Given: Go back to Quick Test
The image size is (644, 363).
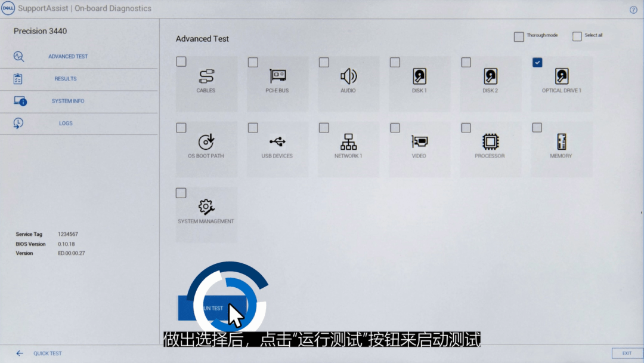Looking at the screenshot, I should click(x=47, y=353).
